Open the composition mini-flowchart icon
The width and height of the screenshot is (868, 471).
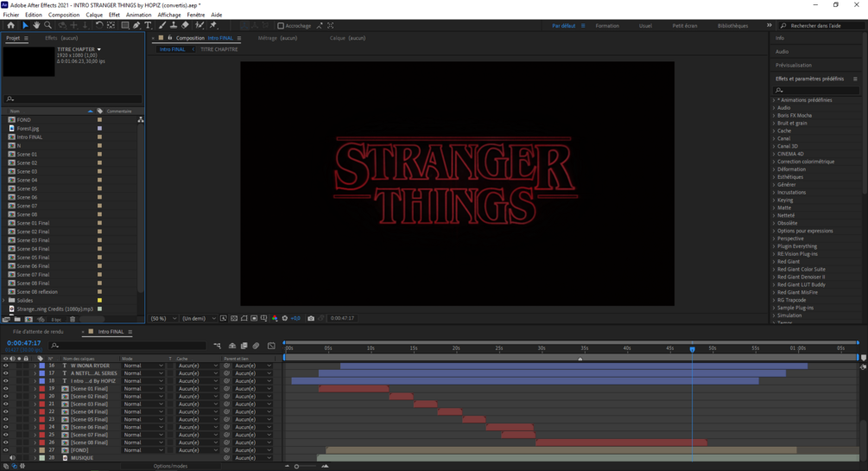pyautogui.click(x=217, y=346)
